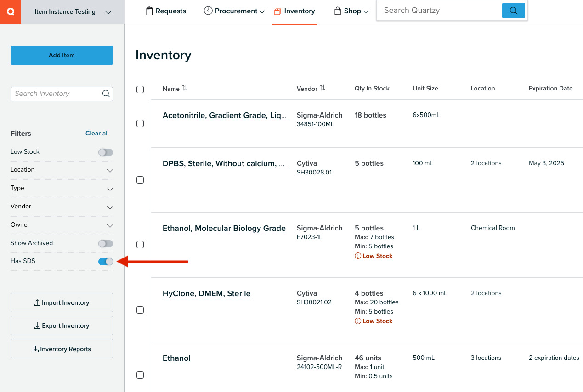Click '2 expiration dates' text

[x=554, y=358]
